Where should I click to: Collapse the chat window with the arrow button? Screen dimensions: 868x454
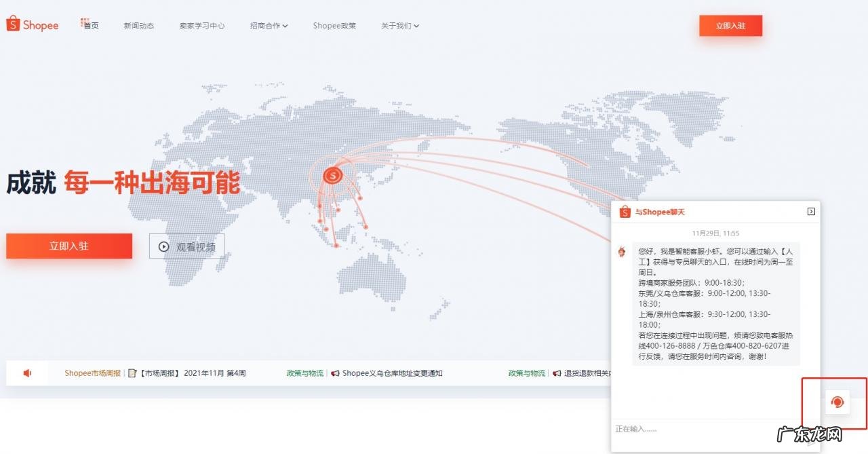pos(811,211)
